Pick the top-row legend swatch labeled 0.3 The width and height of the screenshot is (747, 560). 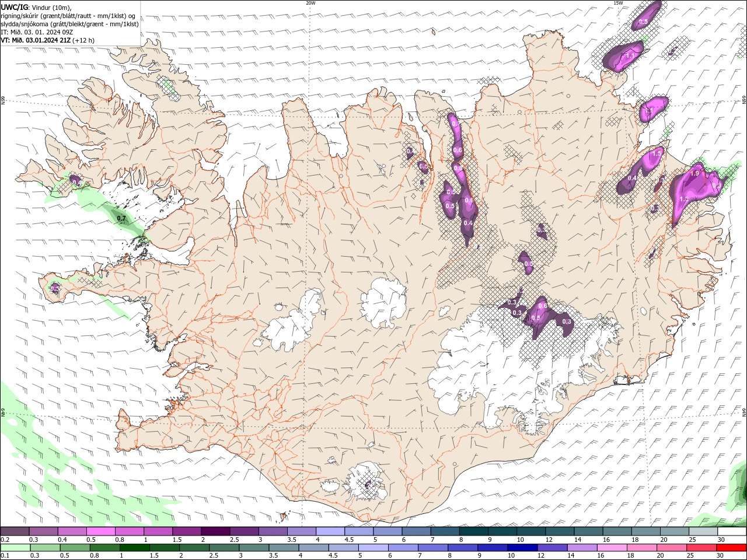[43, 531]
